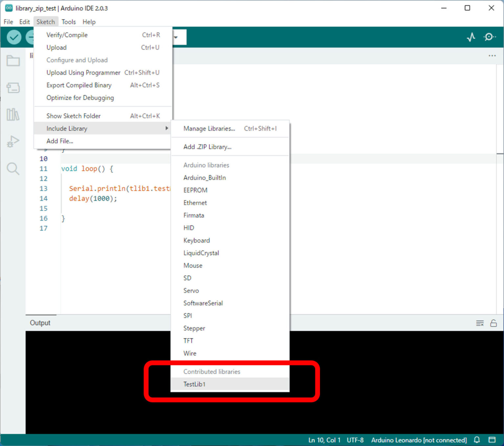The height and width of the screenshot is (446, 504).
Task: Click the clear output icon
Action: click(x=480, y=323)
